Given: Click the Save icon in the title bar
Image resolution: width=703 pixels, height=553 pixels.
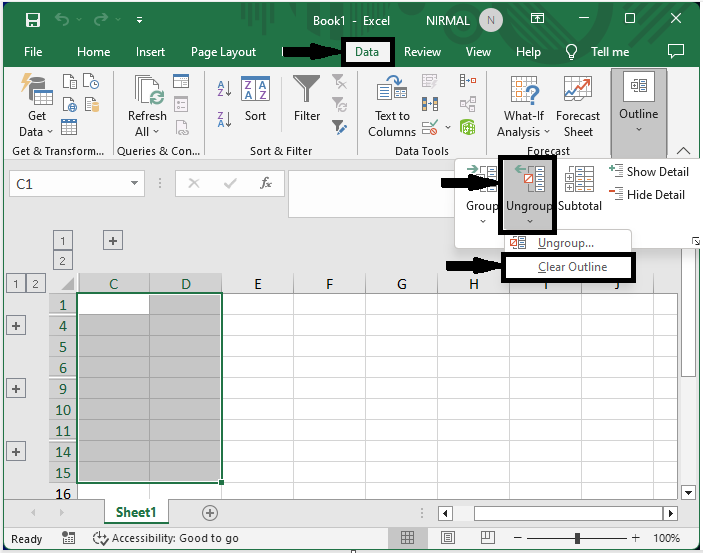Looking at the screenshot, I should coord(33,20).
